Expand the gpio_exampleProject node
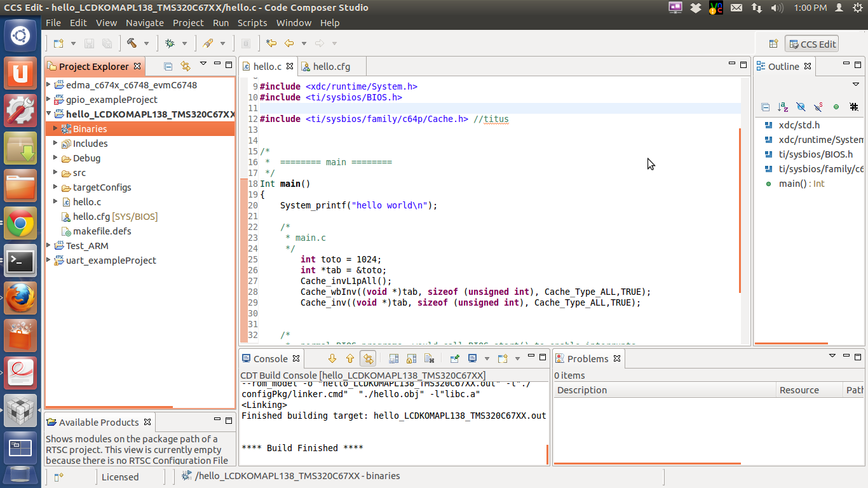868x488 pixels. pyautogui.click(x=49, y=99)
